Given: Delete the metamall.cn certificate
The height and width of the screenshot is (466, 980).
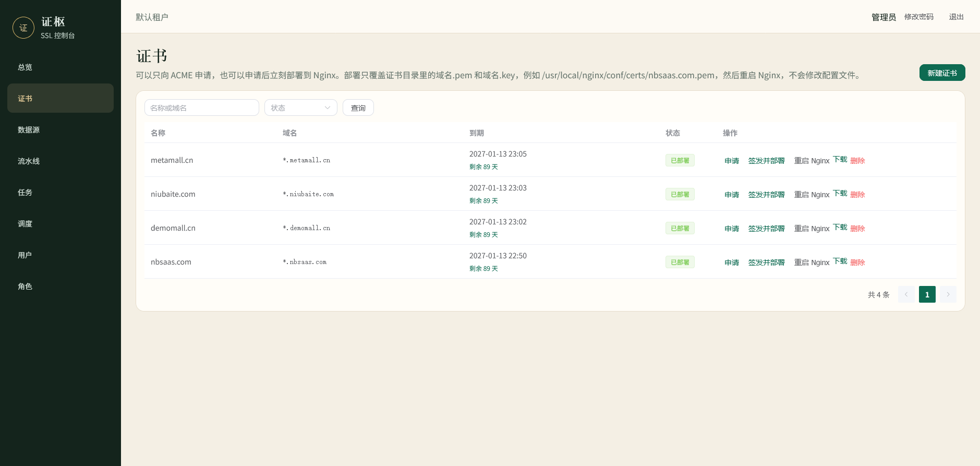Looking at the screenshot, I should pos(857,161).
